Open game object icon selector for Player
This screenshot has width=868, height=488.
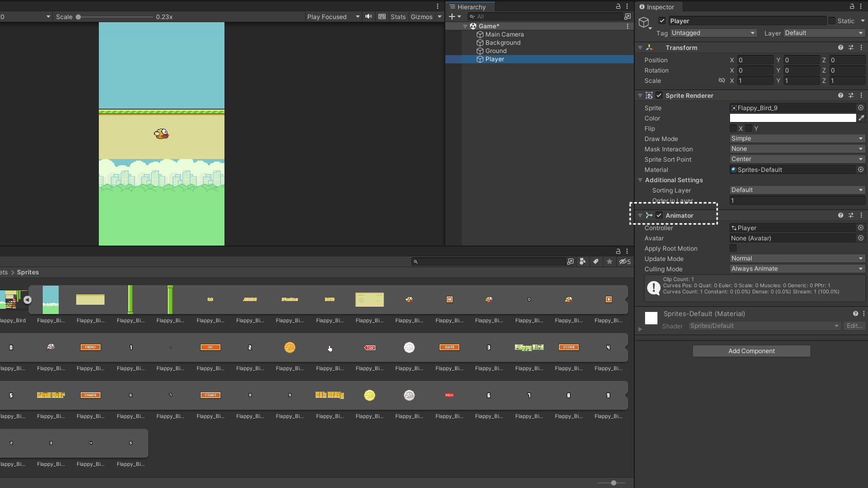point(645,23)
